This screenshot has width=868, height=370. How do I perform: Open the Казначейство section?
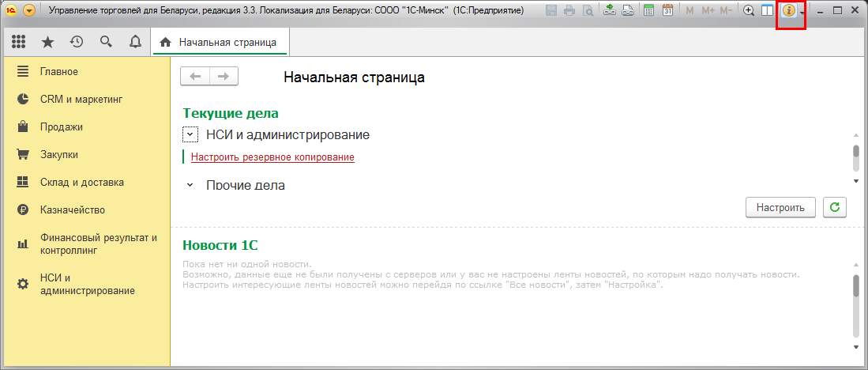[x=73, y=210]
